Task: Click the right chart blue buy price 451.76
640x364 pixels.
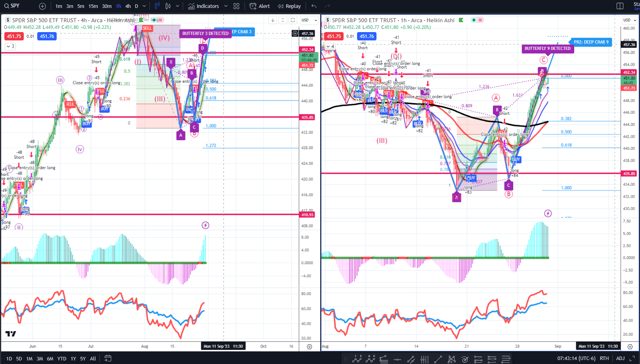Action: click(367, 36)
